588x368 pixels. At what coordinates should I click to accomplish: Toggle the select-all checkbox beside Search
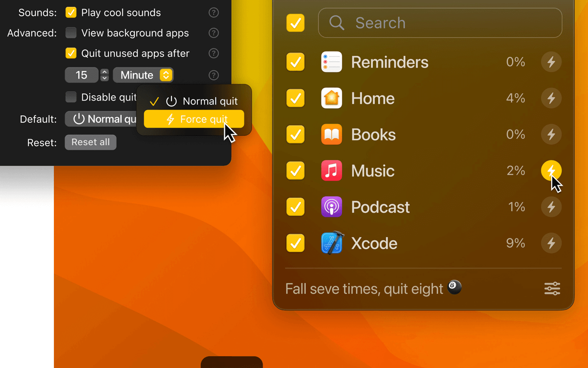click(295, 23)
